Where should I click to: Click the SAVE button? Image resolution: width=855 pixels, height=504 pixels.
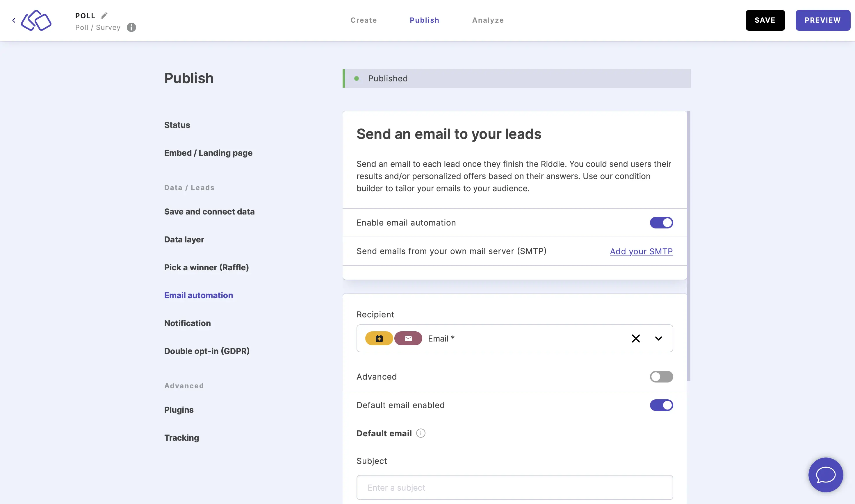(766, 20)
